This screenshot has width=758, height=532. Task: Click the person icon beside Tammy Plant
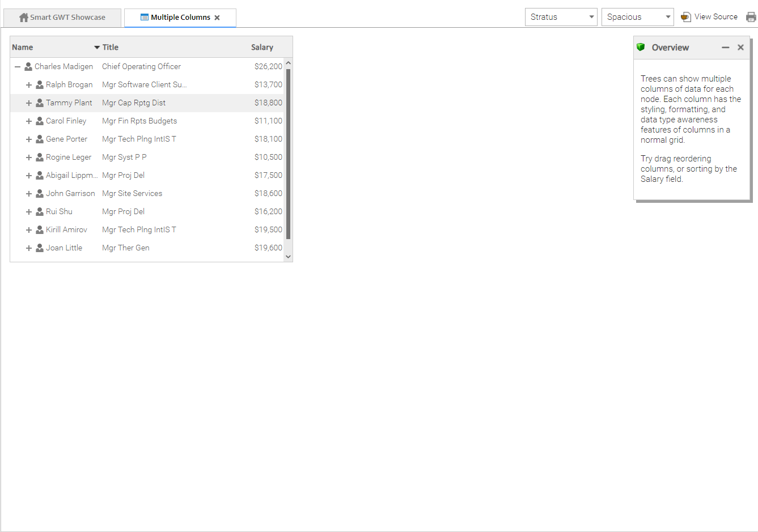pos(40,103)
